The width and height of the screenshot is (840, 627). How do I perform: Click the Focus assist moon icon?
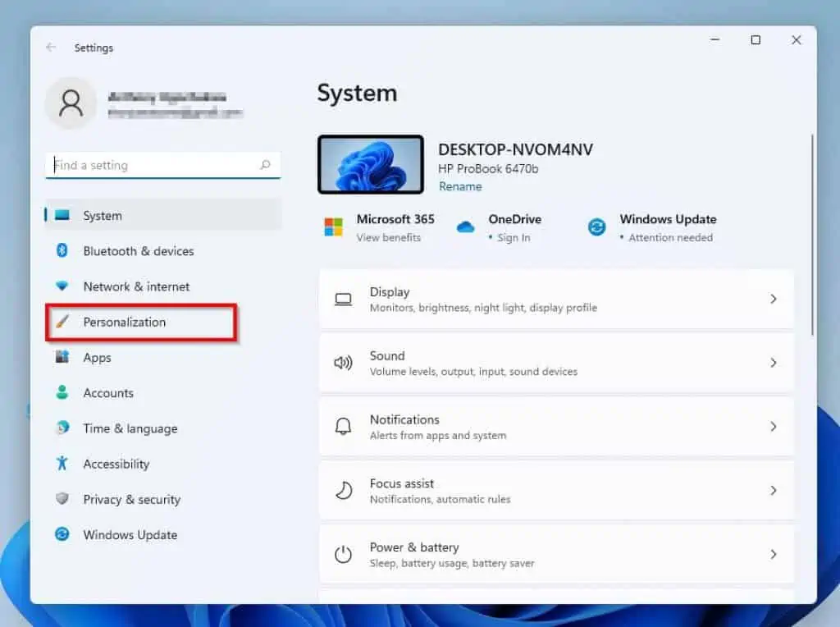[x=345, y=490]
